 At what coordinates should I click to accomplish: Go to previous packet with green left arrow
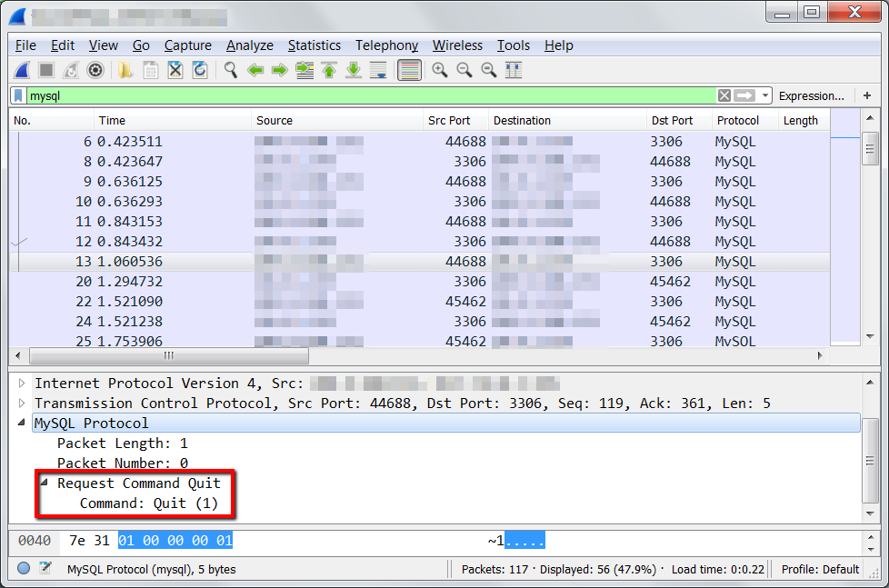pyautogui.click(x=255, y=70)
